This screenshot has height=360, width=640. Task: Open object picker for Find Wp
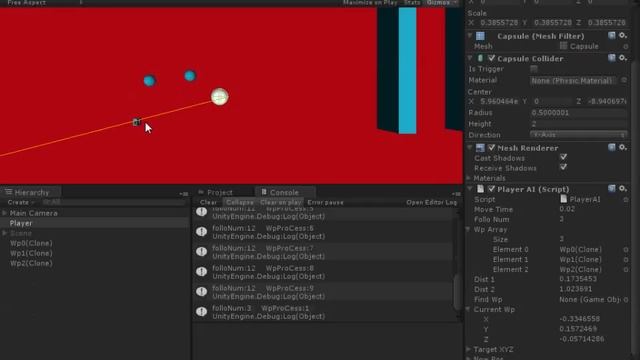click(626, 300)
